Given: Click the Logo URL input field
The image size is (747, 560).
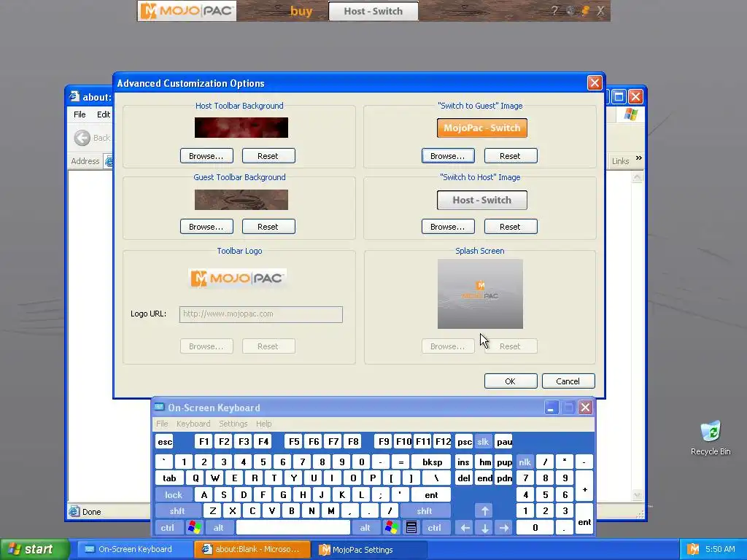Looking at the screenshot, I should (261, 314).
